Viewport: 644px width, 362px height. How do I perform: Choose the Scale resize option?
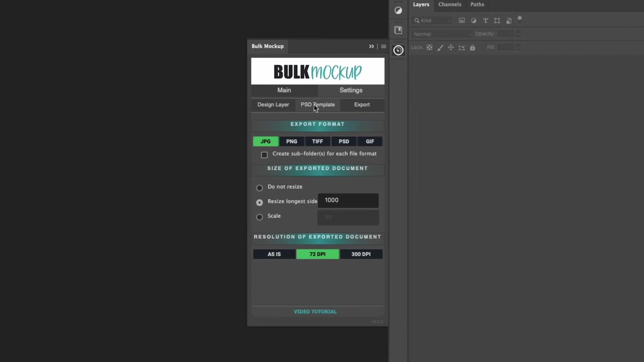pyautogui.click(x=260, y=217)
